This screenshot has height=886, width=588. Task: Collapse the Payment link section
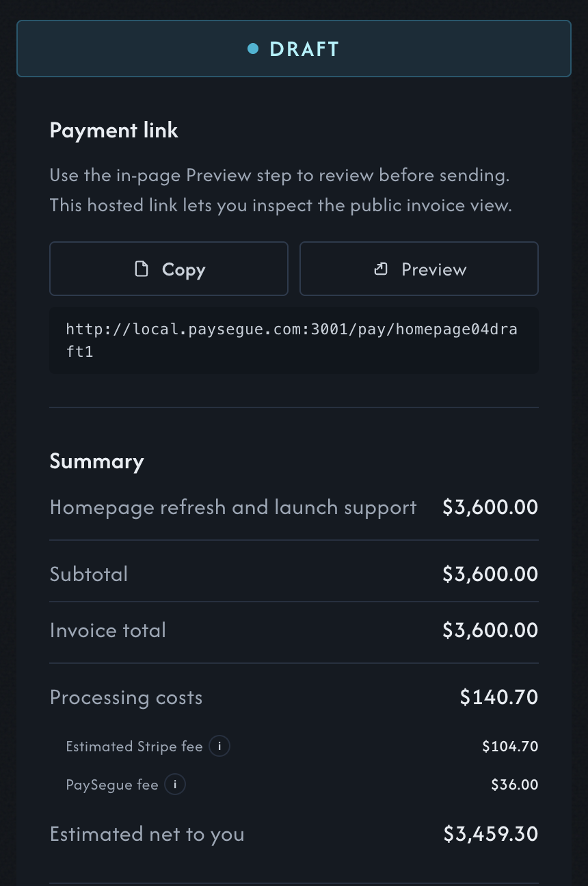pos(113,130)
